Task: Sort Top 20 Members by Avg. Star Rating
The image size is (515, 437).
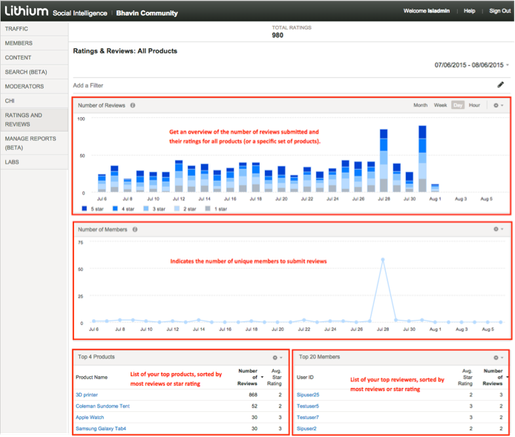Action: 465,377
